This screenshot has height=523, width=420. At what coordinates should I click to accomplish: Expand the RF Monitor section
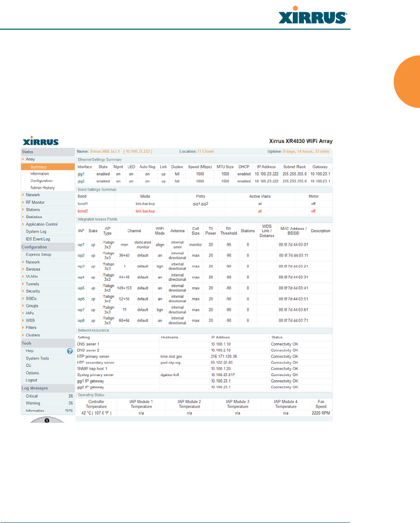[x=23, y=202]
